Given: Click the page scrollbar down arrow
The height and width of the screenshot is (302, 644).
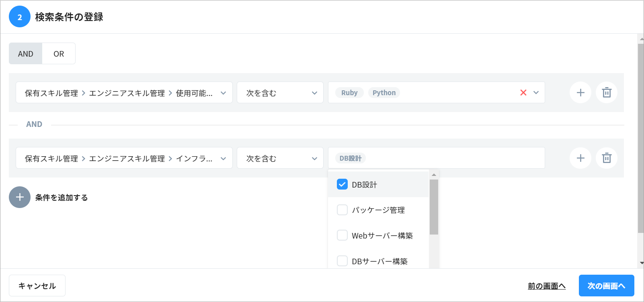Looking at the screenshot, I should coord(641,263).
